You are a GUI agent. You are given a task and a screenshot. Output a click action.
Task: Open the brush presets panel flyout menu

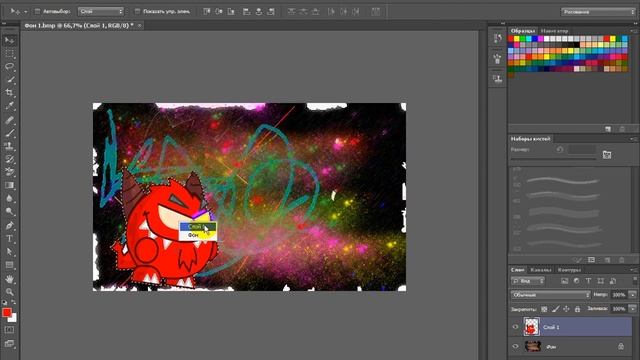coord(633,139)
